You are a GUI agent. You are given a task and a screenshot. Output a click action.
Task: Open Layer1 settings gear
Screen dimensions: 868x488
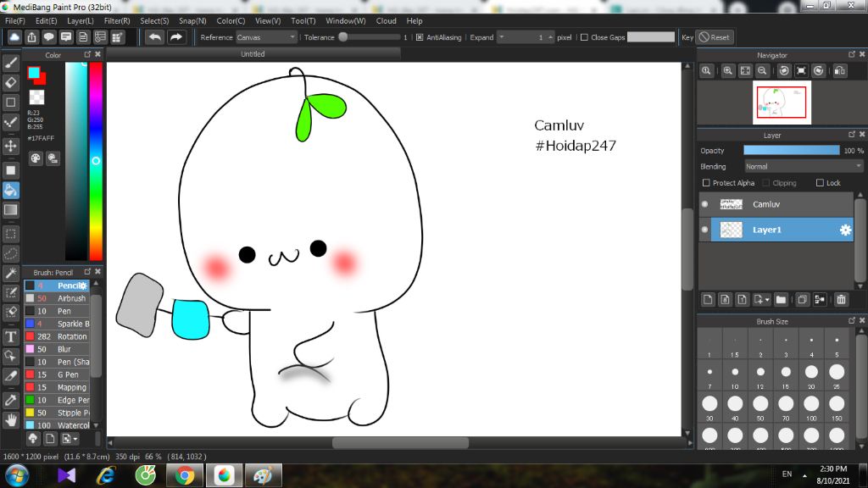(x=845, y=230)
